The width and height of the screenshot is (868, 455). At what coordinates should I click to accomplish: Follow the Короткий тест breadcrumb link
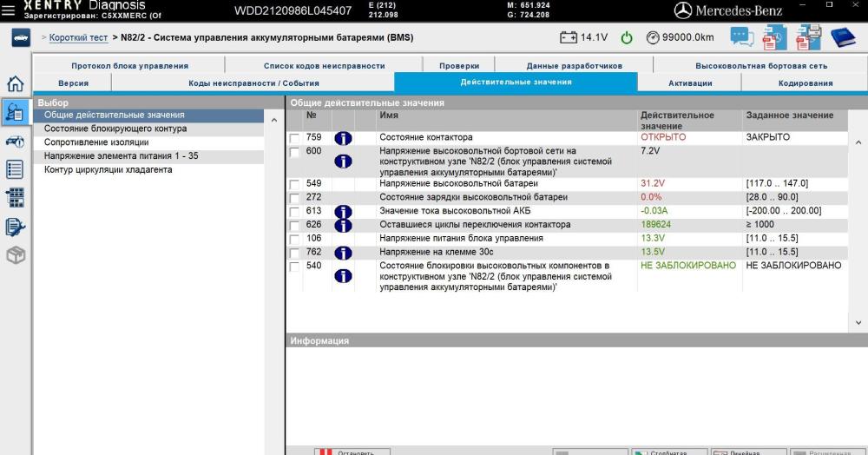[x=78, y=37]
